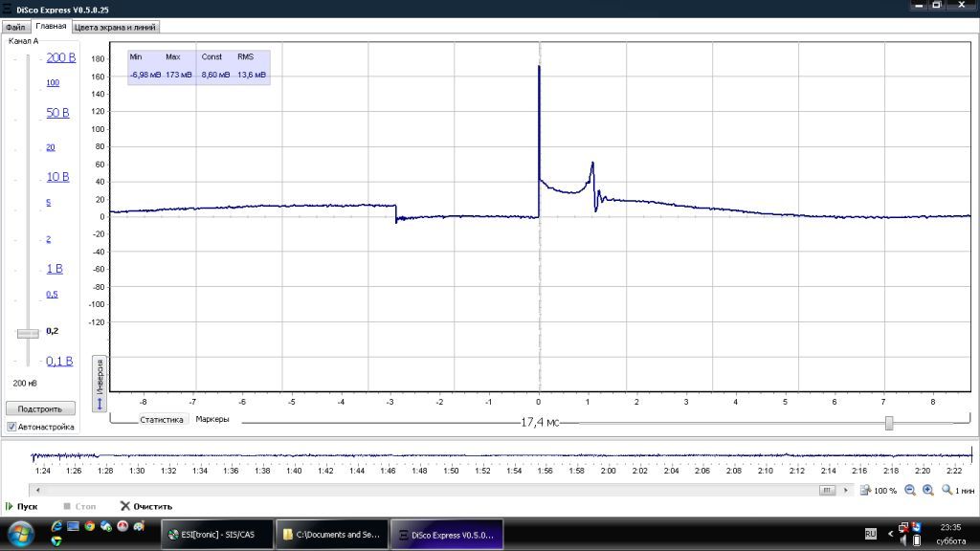Start acquisition with the Пуск button

(22, 506)
